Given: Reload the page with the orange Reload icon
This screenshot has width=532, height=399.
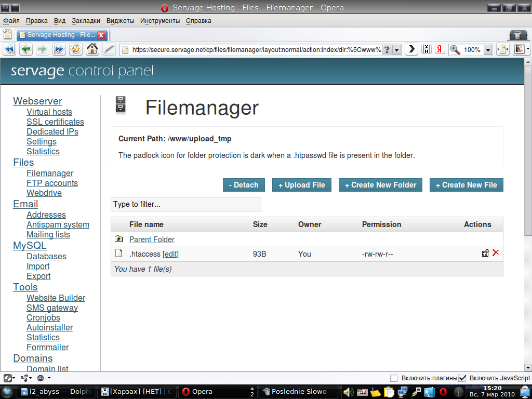Looking at the screenshot, I should click(76, 49).
